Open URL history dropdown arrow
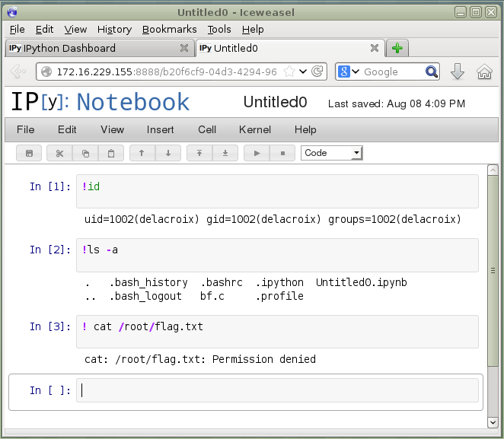 pyautogui.click(x=303, y=72)
